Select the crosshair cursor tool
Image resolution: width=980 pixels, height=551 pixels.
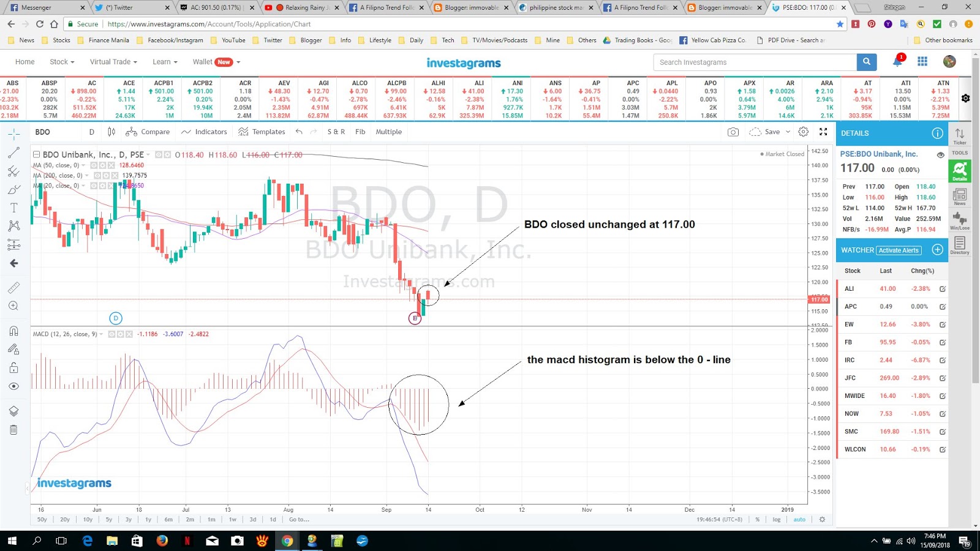[13, 134]
